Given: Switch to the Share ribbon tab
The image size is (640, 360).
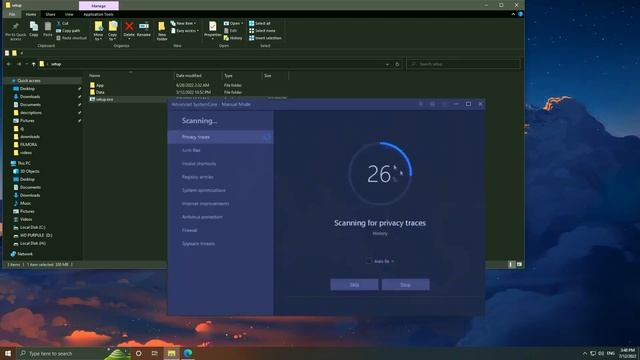Looking at the screenshot, I should [50, 14].
